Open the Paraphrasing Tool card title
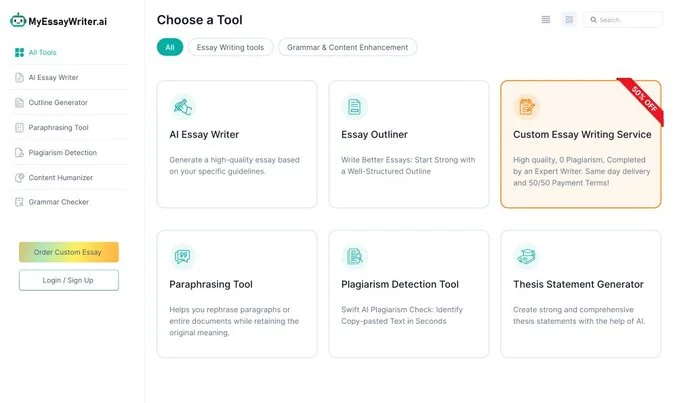The height and width of the screenshot is (403, 683). coord(211,284)
